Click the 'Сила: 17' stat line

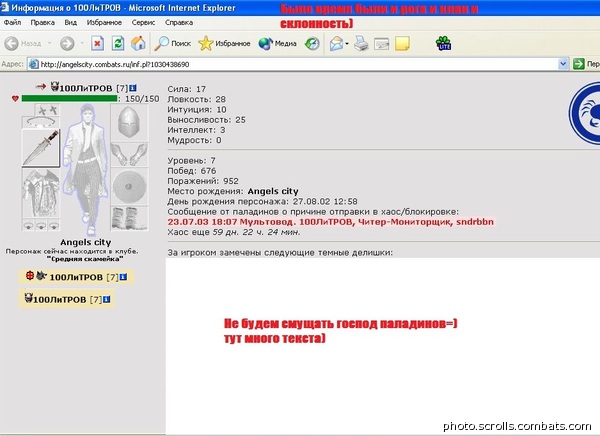[x=186, y=89]
